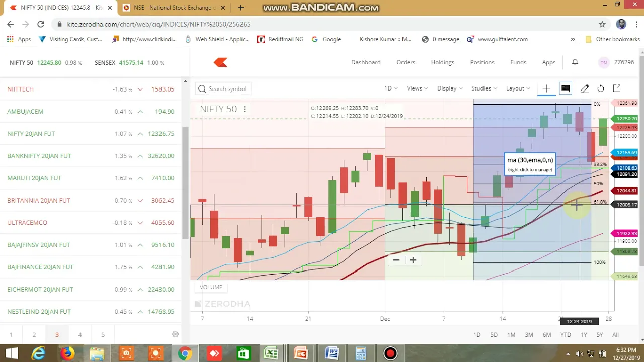
Task: Open Firefox from the taskbar
Action: click(x=67, y=353)
